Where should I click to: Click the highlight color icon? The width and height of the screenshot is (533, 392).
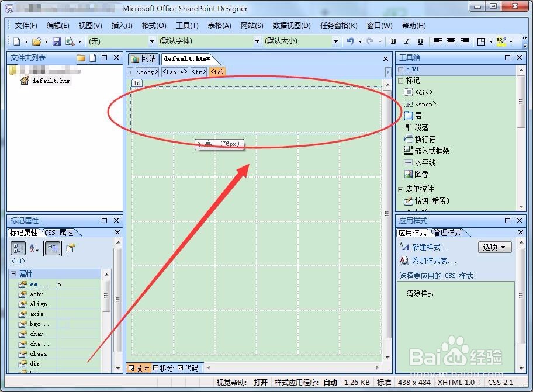(501, 41)
